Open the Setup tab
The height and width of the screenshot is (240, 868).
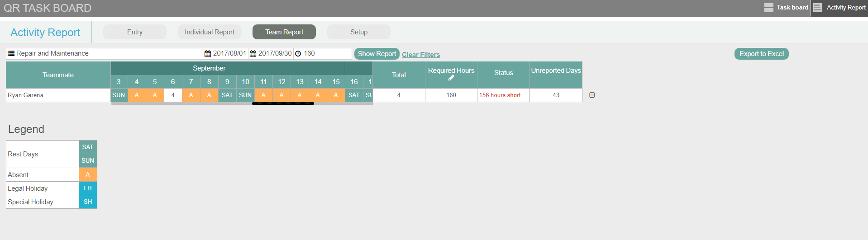(358, 32)
